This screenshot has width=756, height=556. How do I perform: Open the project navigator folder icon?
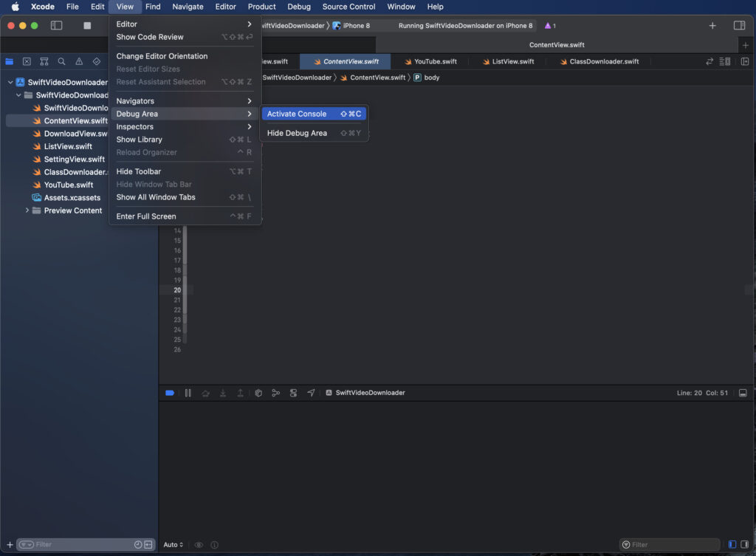click(9, 61)
